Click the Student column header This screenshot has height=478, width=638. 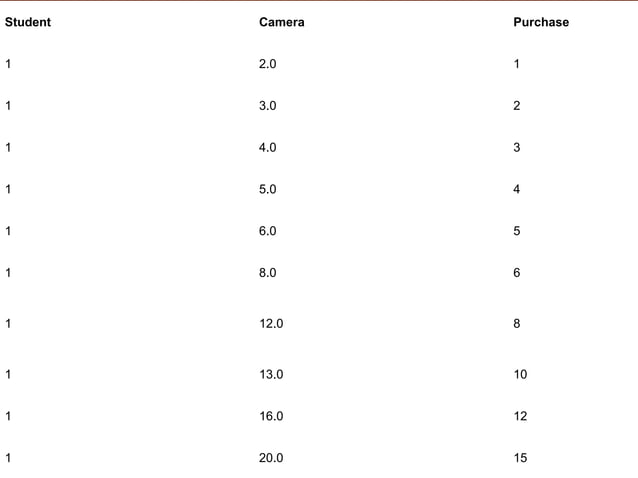click(28, 22)
